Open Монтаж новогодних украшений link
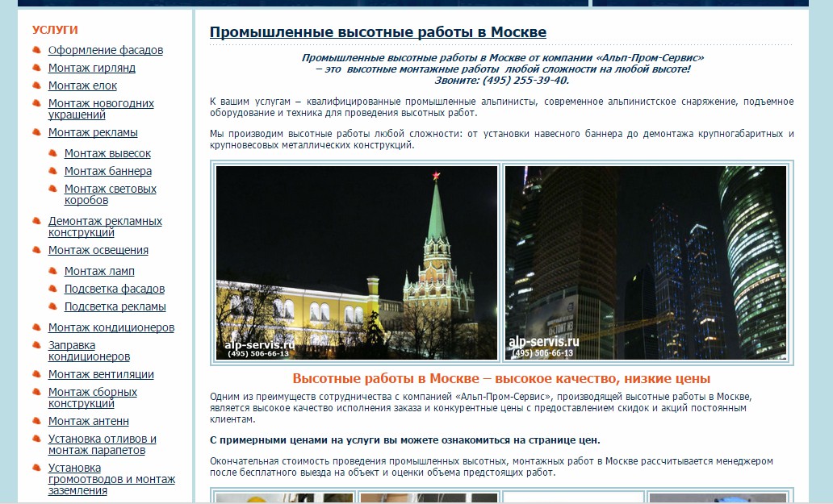Screen dimensions: 833x504 pyautogui.click(x=101, y=109)
